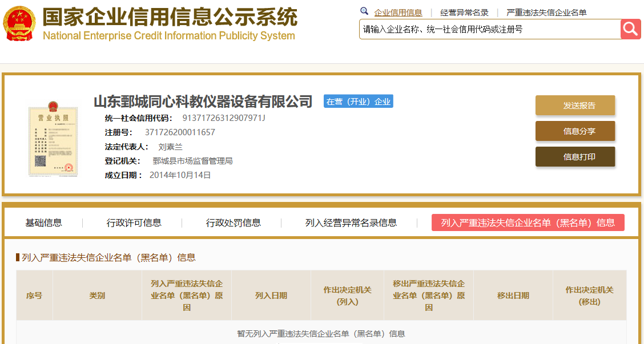Viewport: 644px width, 344px height.
Task: Click the 信息打印 button
Action: point(575,157)
